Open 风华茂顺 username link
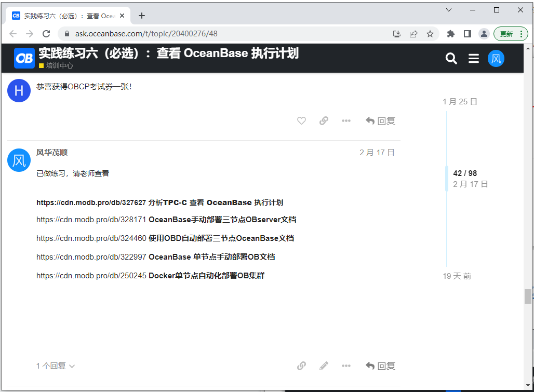This screenshot has width=534, height=392. pos(52,153)
